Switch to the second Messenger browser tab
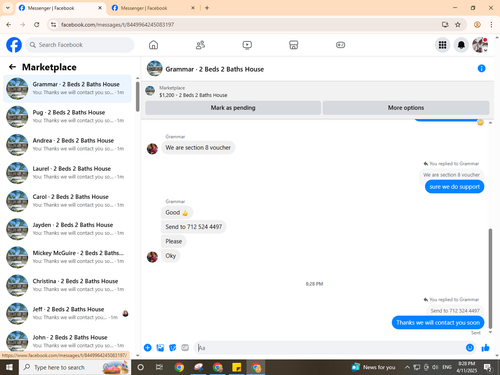This screenshot has width=500, height=375. (153, 8)
